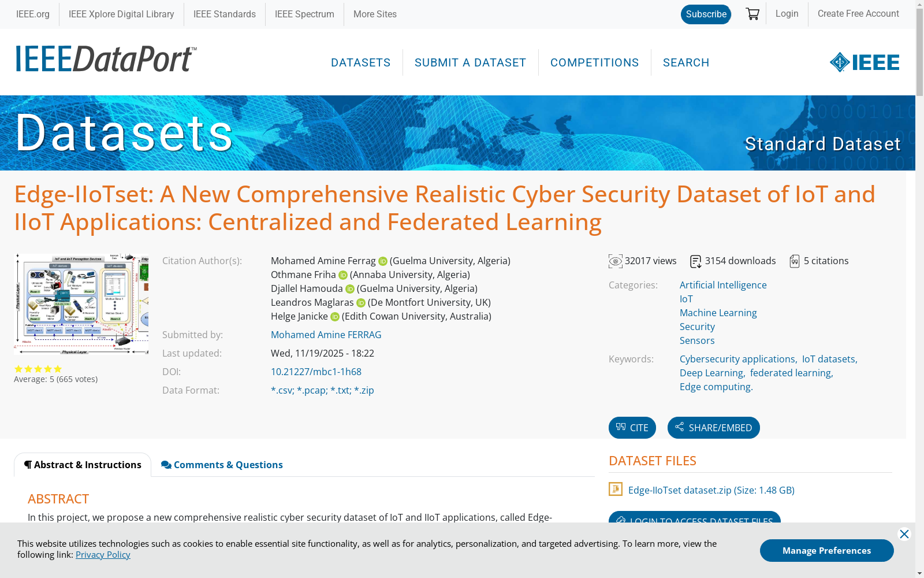Open ORCID icon next to Djallel Hamouda
Image resolution: width=924 pixels, height=578 pixels.
tap(350, 289)
